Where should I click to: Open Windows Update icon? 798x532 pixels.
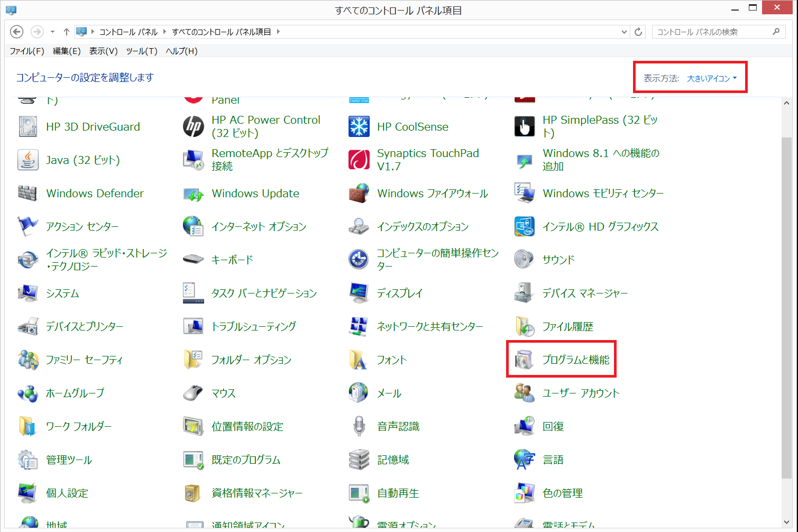(x=193, y=194)
